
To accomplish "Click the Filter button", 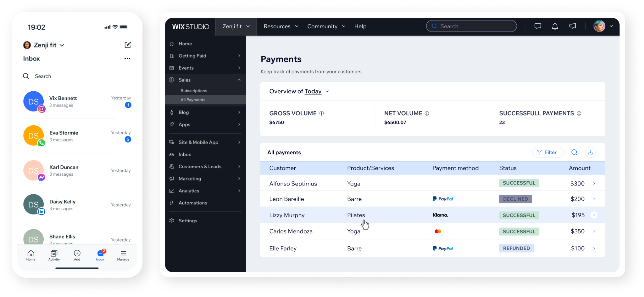I will pyautogui.click(x=547, y=152).
